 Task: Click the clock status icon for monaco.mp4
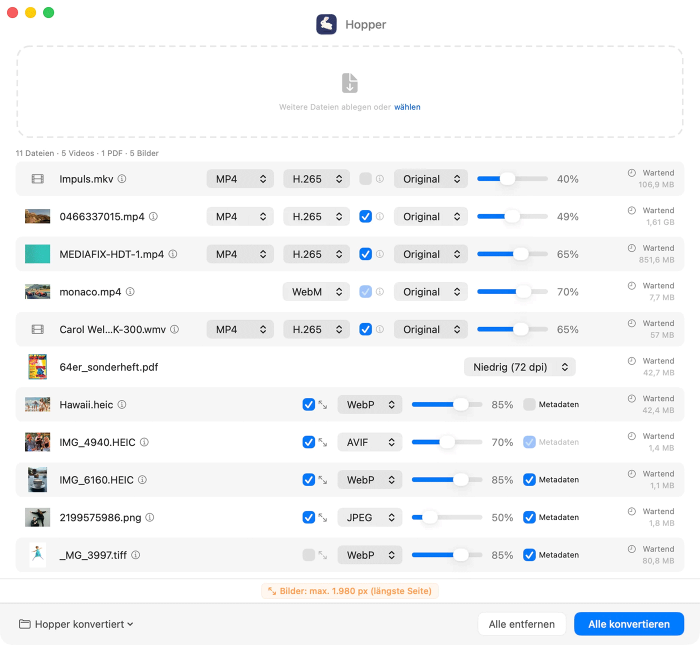click(632, 286)
